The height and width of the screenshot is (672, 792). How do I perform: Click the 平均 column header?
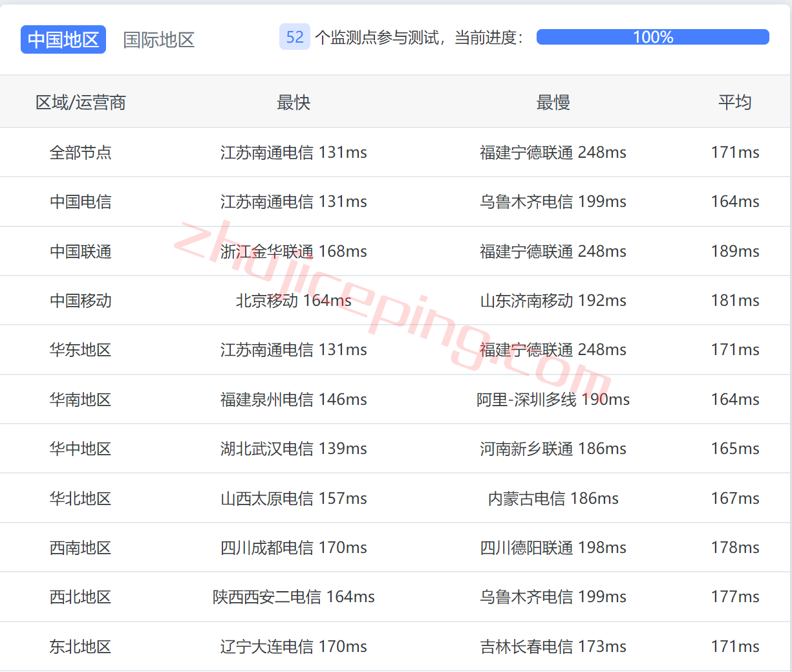[735, 102]
